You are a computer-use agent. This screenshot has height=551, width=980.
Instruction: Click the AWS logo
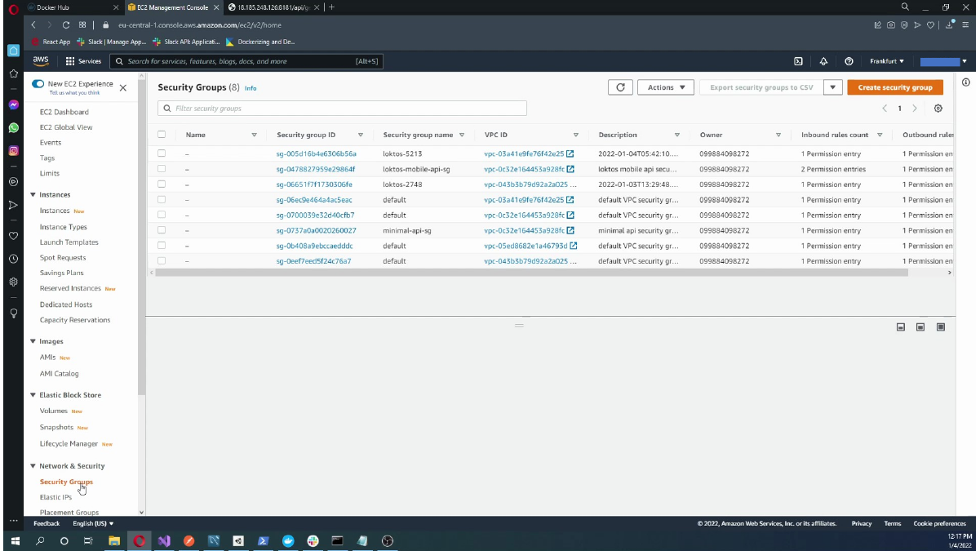[x=41, y=61]
